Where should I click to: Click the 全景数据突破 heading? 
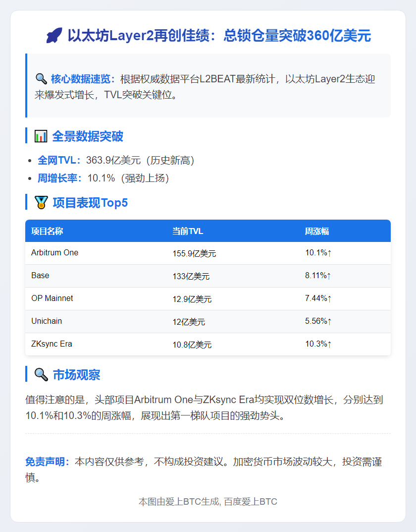click(88, 136)
